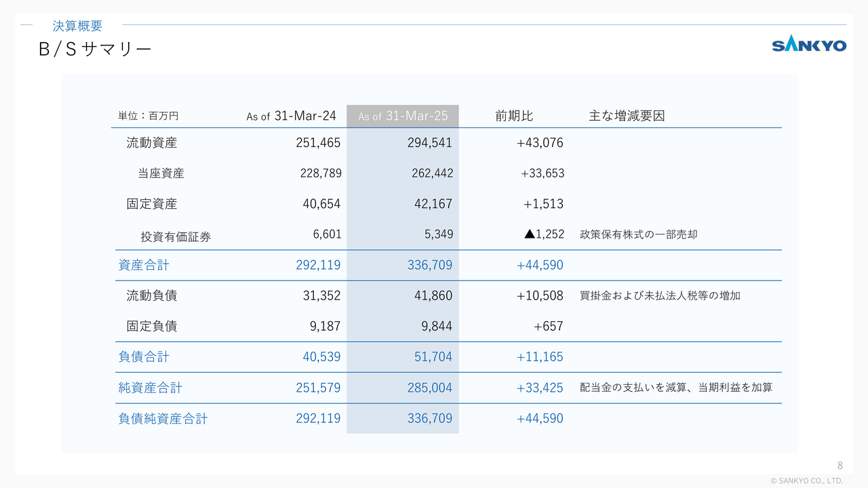Select the change value +33,425
Viewport: 868px width, 488px height.
tap(540, 388)
